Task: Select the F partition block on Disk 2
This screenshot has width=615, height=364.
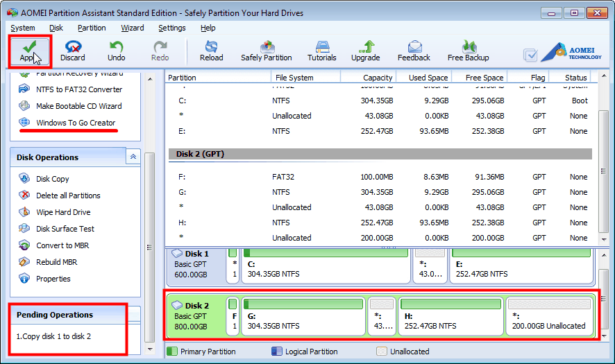Action: click(233, 316)
